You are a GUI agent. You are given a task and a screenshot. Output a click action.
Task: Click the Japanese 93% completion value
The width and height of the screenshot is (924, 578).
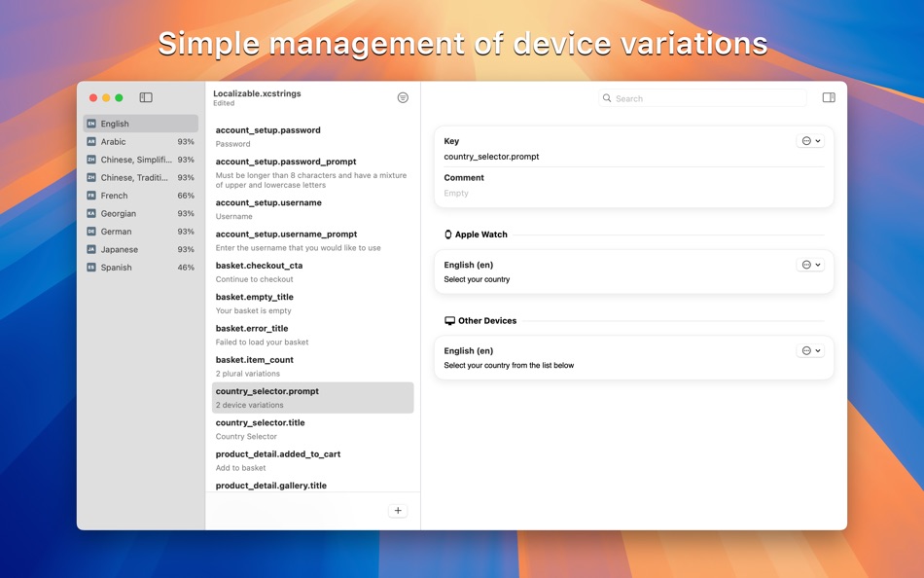(x=186, y=249)
